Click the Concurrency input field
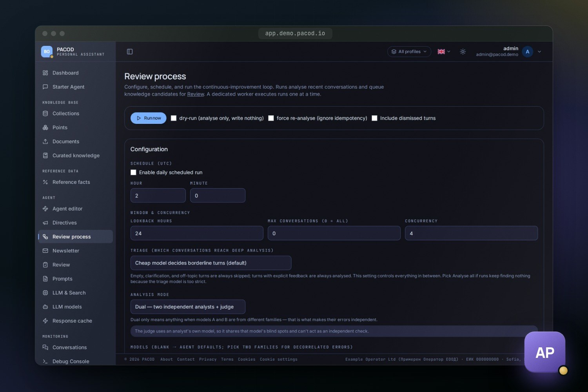 [x=471, y=233]
